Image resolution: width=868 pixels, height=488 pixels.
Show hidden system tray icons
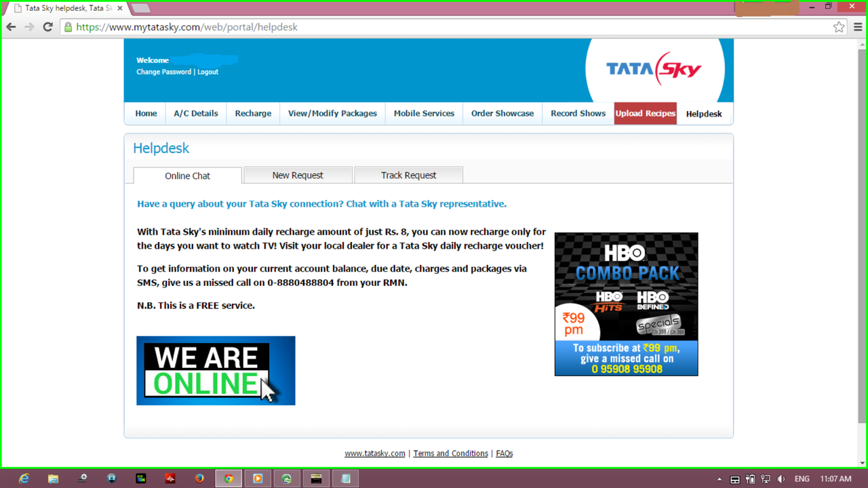719,479
